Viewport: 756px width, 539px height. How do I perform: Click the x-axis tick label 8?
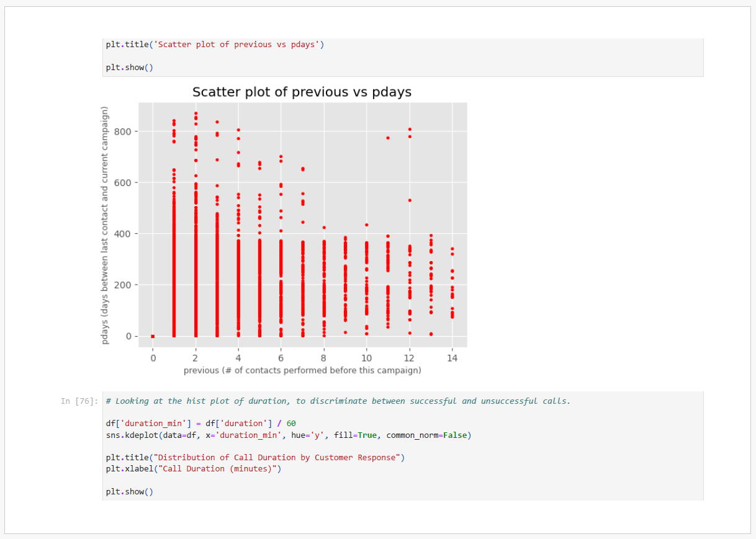click(324, 358)
